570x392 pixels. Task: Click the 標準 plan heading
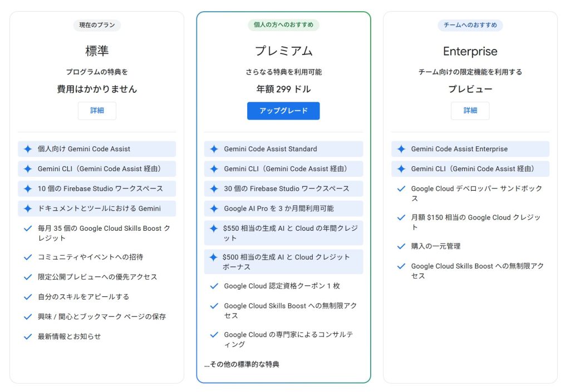[97, 51]
